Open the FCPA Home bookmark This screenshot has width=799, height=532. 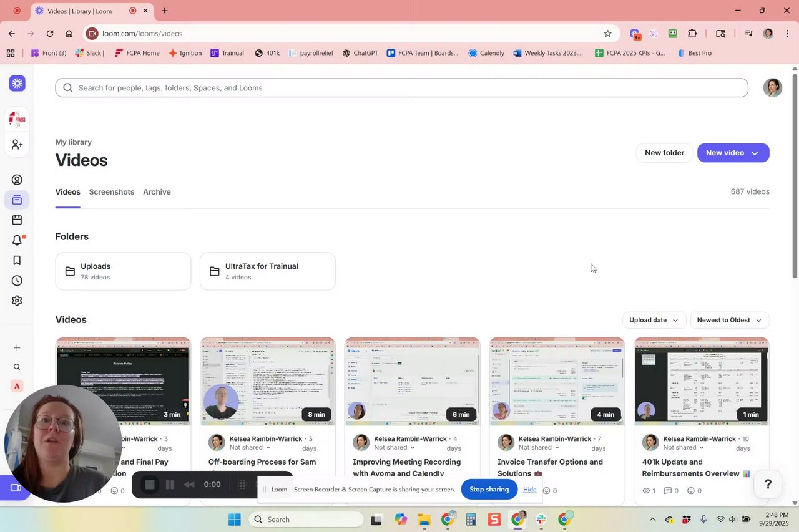click(137, 53)
